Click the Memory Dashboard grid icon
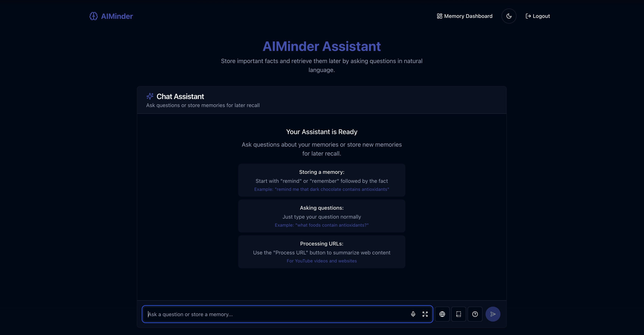The image size is (644, 335). point(439,16)
